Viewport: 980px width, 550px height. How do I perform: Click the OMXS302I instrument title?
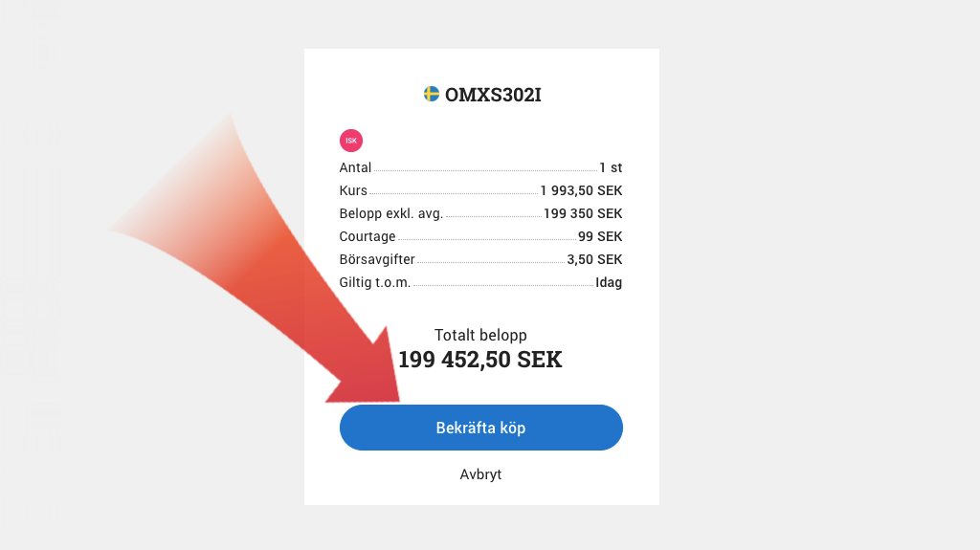coord(493,95)
